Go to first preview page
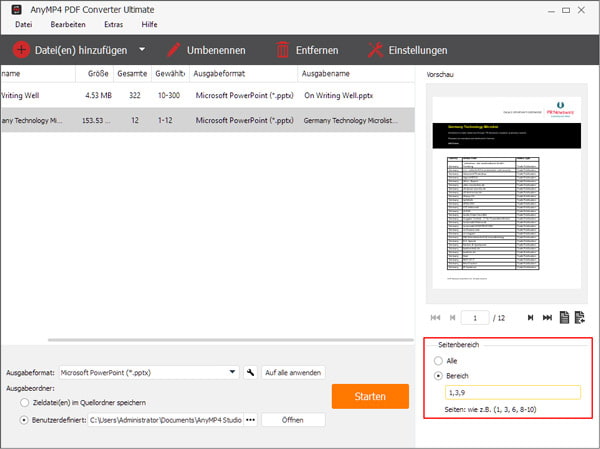This screenshot has width=600, height=449. pyautogui.click(x=435, y=318)
